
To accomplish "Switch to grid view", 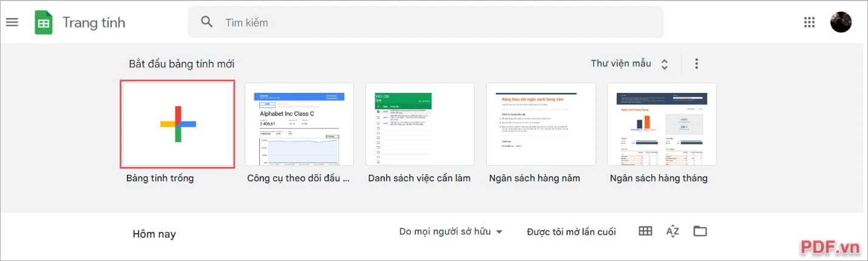I will pyautogui.click(x=645, y=231).
